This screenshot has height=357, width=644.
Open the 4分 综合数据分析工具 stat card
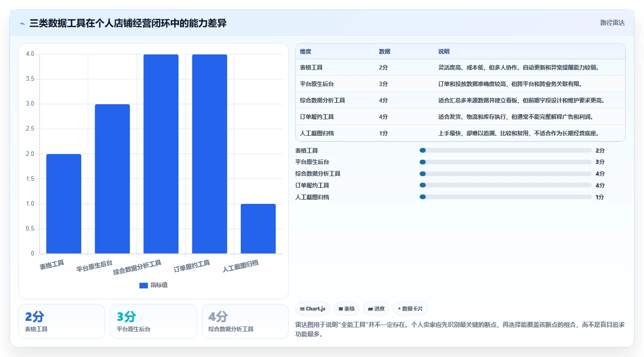coord(245,321)
